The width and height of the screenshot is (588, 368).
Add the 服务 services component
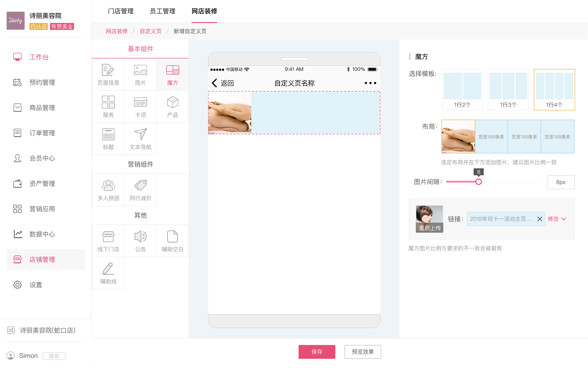click(x=108, y=106)
